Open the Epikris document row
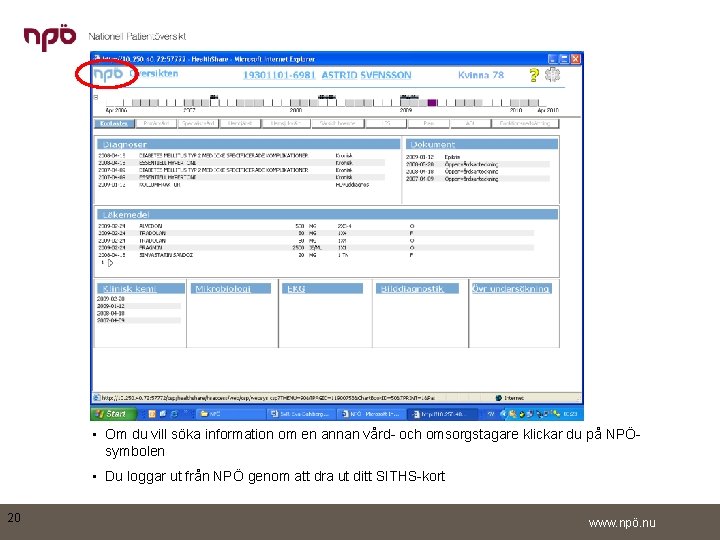 [477, 157]
